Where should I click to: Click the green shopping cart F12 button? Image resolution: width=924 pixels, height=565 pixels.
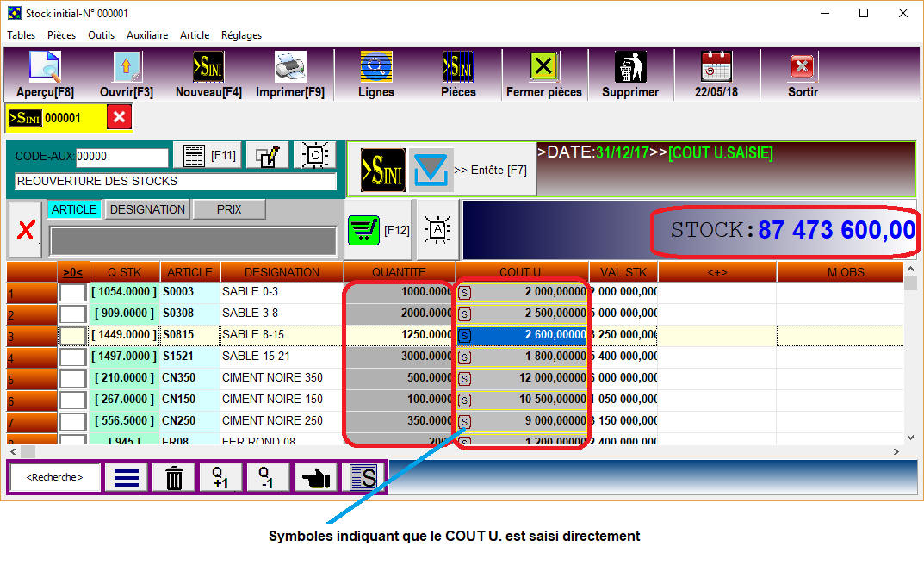click(364, 230)
